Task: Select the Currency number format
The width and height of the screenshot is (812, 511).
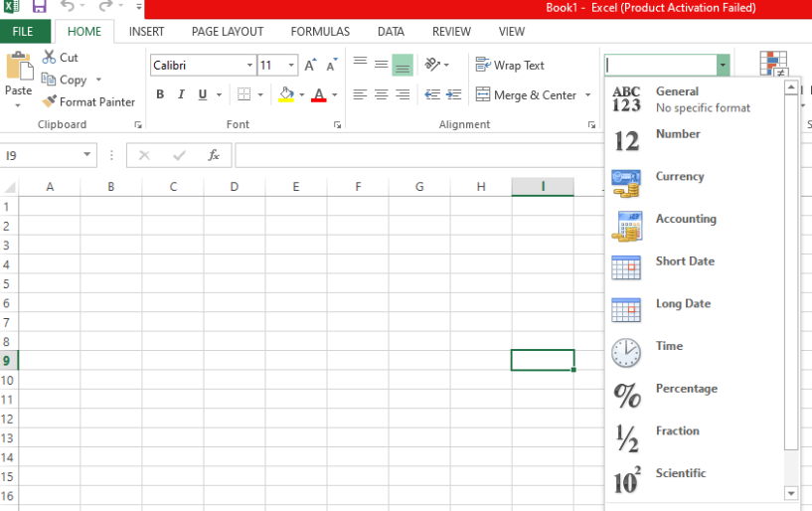Action: (x=680, y=177)
